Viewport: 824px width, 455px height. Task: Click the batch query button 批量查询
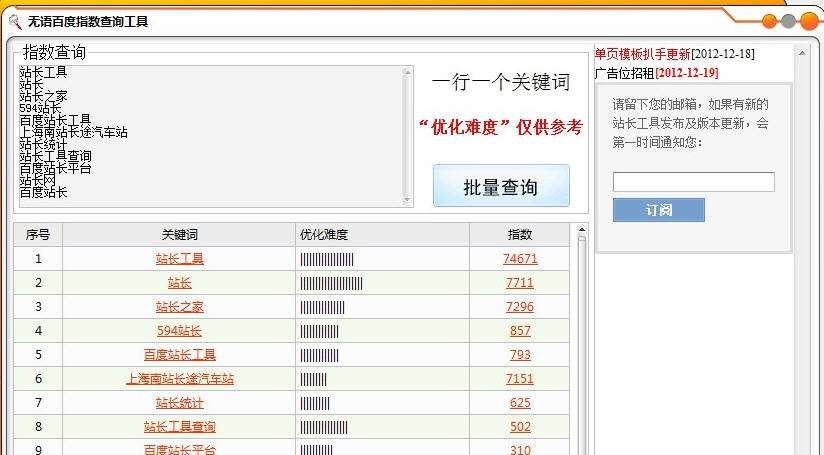click(501, 185)
